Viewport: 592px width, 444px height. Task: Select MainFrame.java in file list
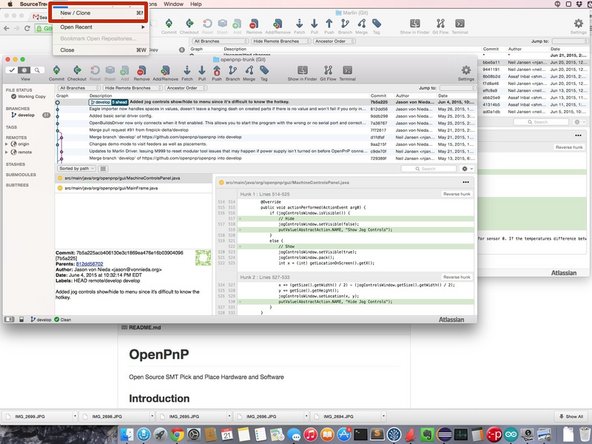(x=134, y=188)
